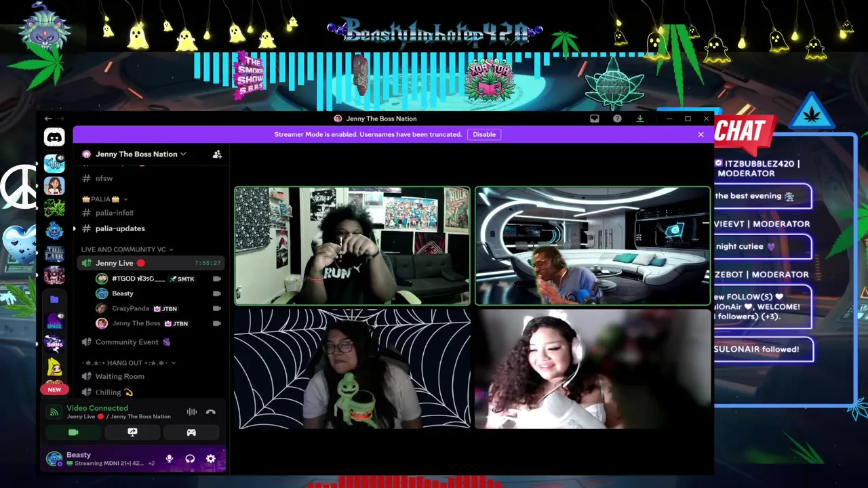
Task: Select the green cannabis leaf server icon
Action: [x=54, y=208]
